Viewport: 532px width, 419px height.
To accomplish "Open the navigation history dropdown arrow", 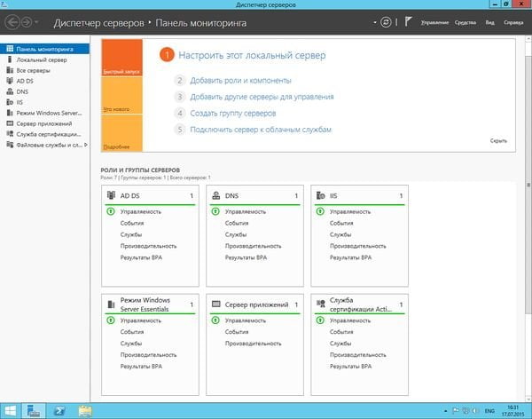I will pos(36,22).
